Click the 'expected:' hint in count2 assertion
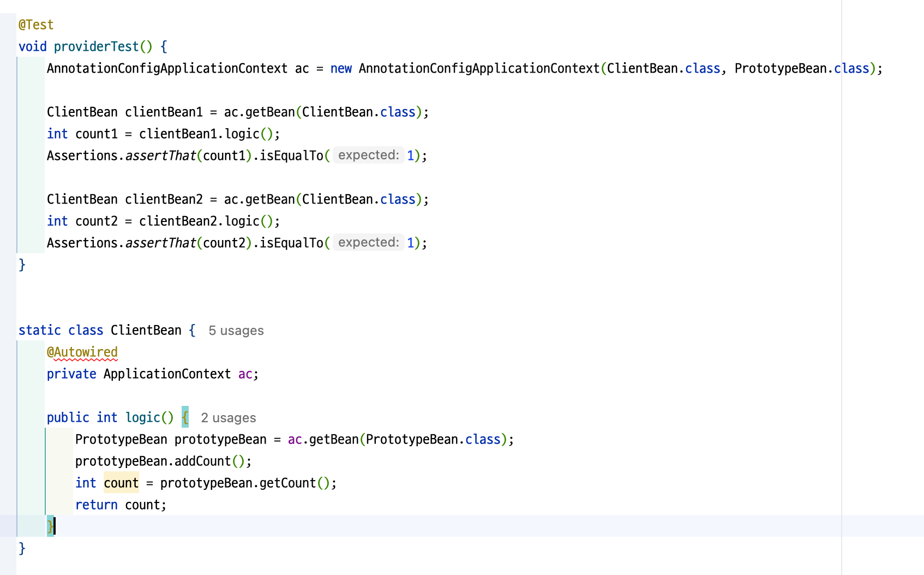This screenshot has height=575, width=924. click(369, 243)
